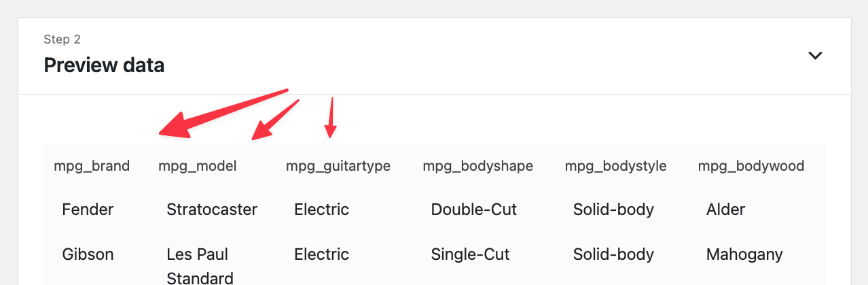This screenshot has width=868, height=285.
Task: Click the mpg_bodyshape column header
Action: (x=478, y=166)
